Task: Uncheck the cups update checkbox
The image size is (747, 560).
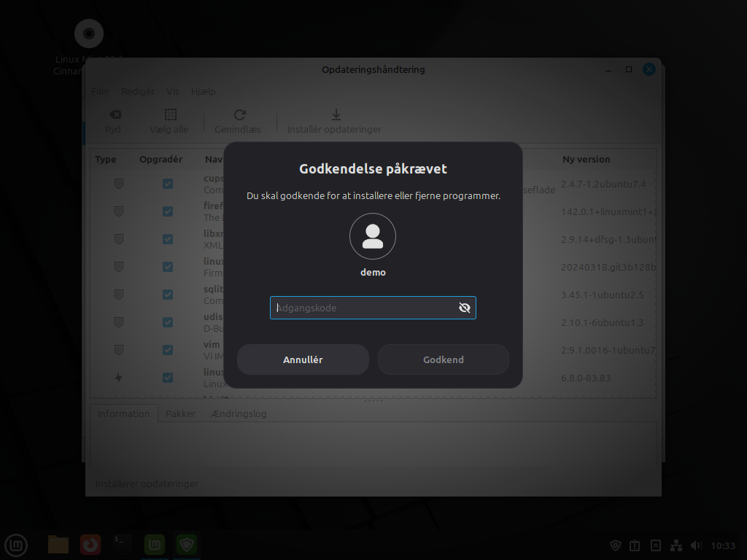Action: click(168, 184)
